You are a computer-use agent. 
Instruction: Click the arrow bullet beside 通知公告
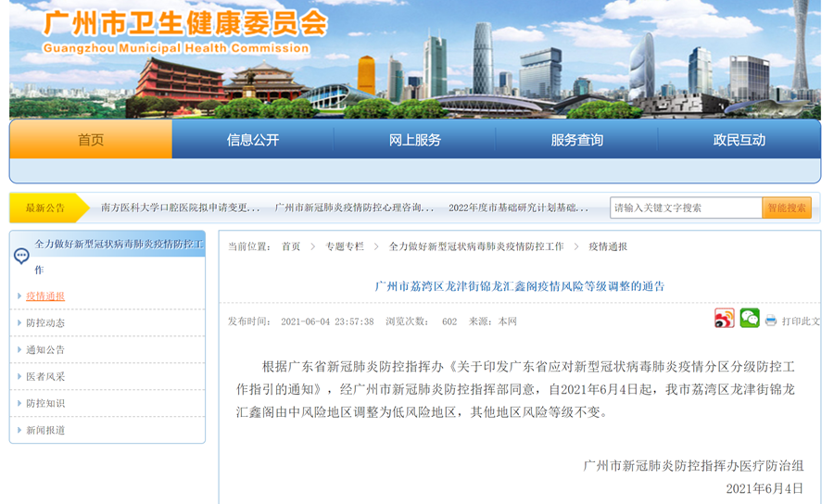tap(19, 349)
